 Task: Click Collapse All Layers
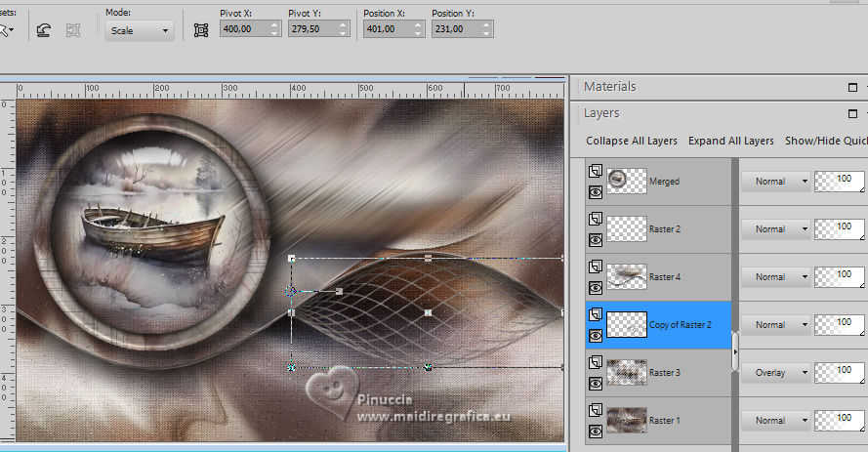[x=632, y=142]
